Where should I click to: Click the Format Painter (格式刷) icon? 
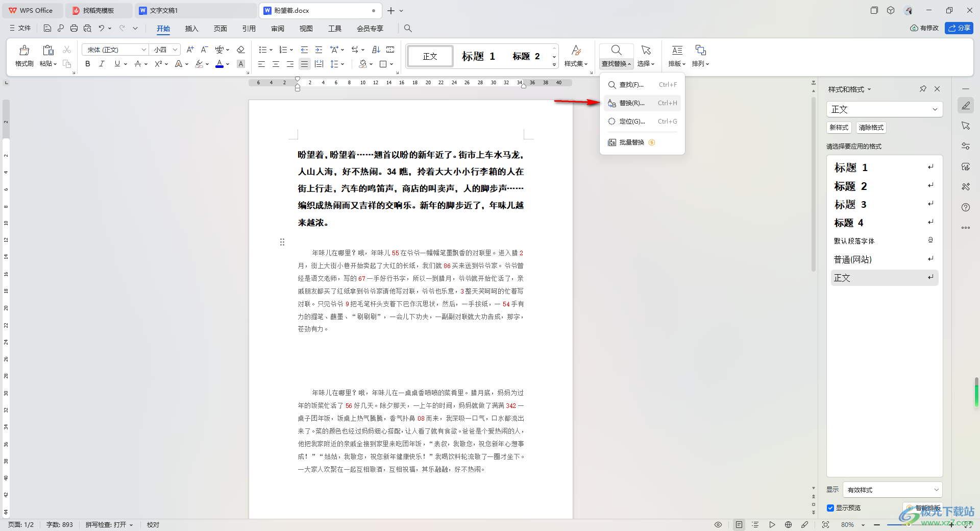24,50
